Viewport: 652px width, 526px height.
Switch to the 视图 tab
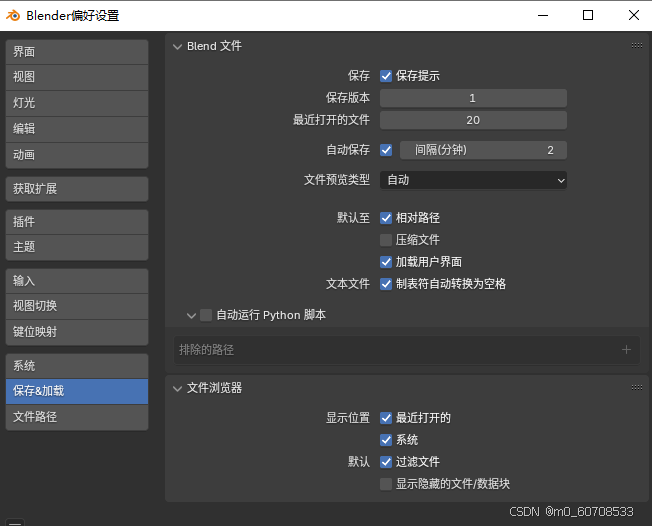77,77
